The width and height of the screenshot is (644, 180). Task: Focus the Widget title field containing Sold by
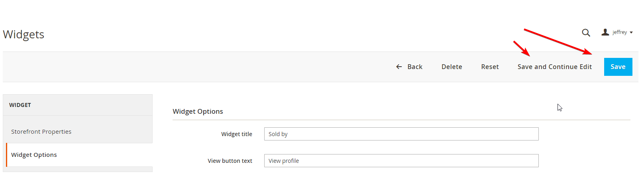(x=401, y=134)
